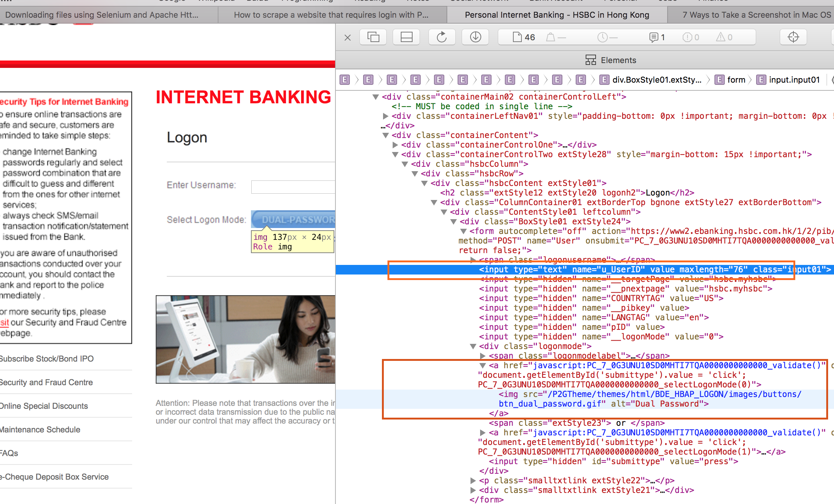Switch to 7 Ways to Take Screenshot tab
The image size is (834, 504).
pyautogui.click(x=751, y=15)
